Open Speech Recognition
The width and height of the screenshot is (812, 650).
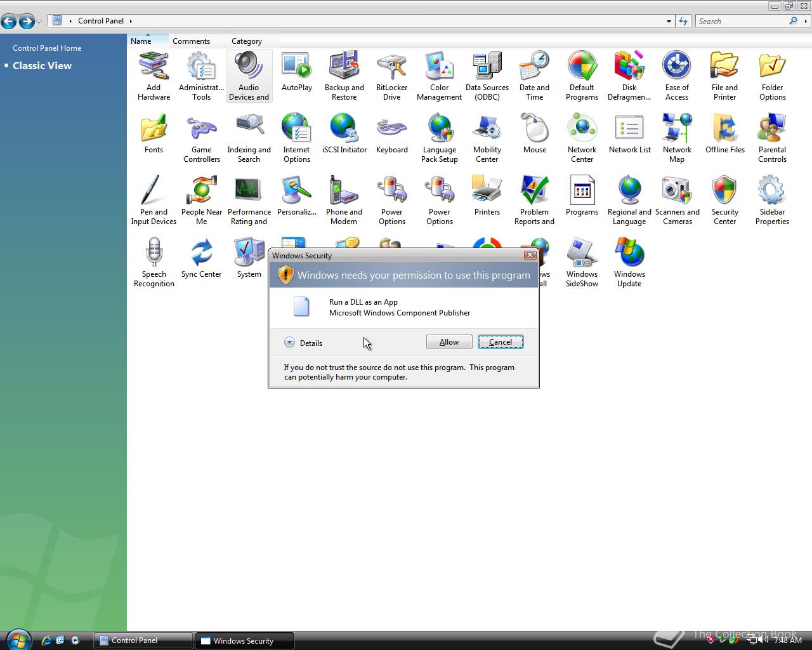click(x=154, y=263)
